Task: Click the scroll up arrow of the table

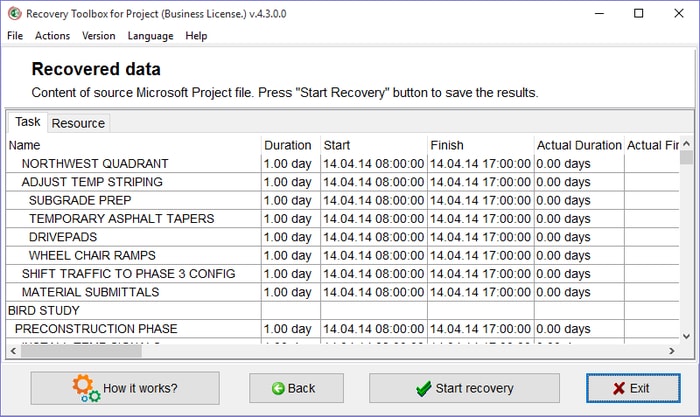Action: (x=686, y=144)
